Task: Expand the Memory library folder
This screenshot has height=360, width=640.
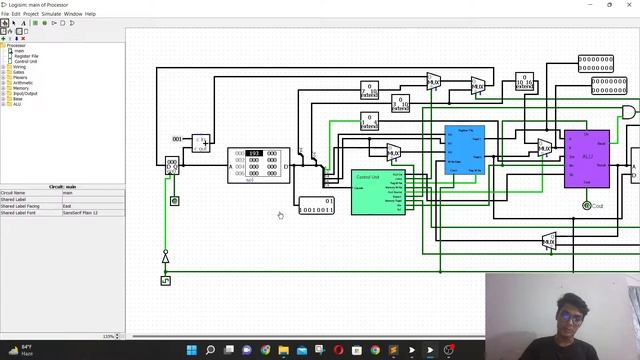Action: coord(3,88)
